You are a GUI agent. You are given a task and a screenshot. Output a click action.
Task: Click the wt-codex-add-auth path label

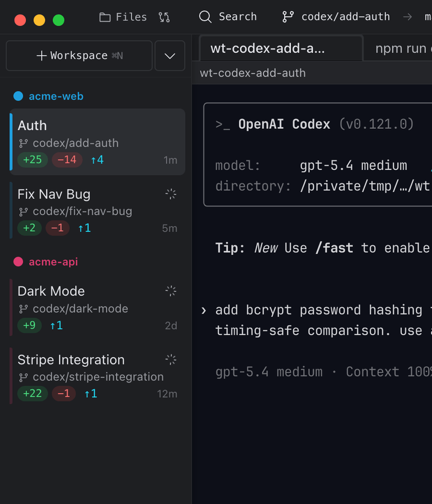point(253,73)
